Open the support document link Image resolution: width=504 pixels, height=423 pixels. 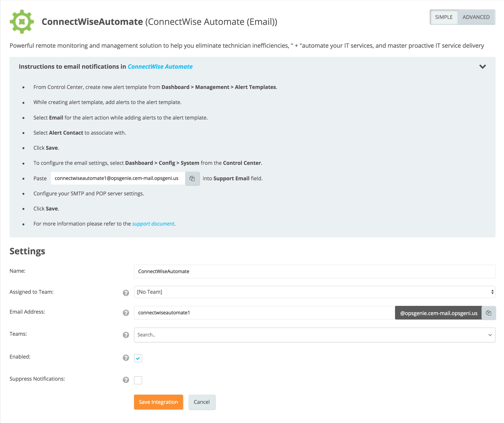pos(153,224)
